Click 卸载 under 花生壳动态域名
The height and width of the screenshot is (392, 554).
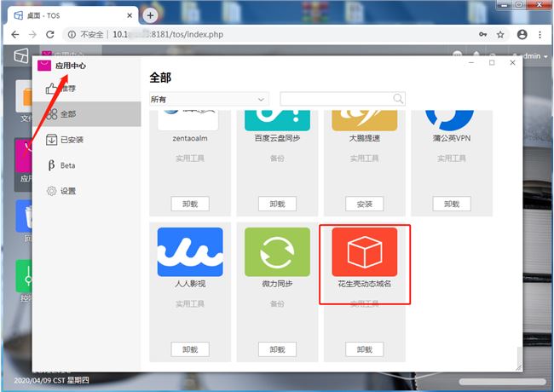365,349
